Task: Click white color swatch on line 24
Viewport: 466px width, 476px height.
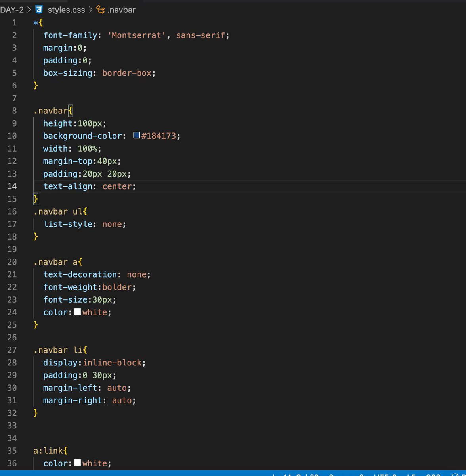Action: click(x=78, y=312)
